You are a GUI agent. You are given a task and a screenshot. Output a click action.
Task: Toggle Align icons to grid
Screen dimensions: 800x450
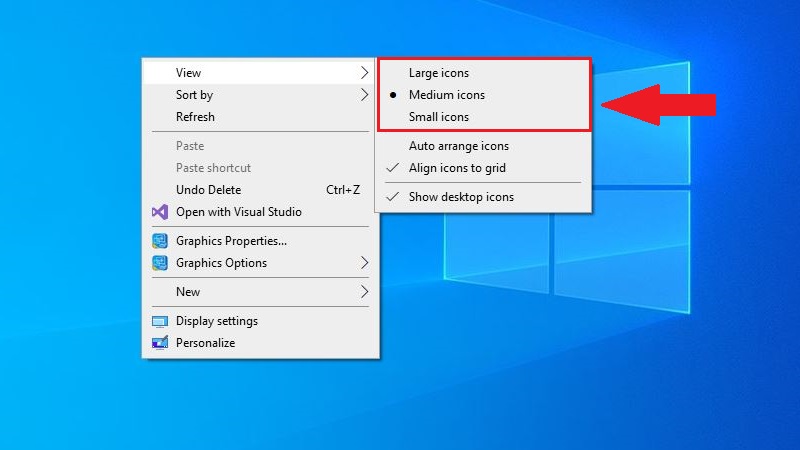(458, 168)
